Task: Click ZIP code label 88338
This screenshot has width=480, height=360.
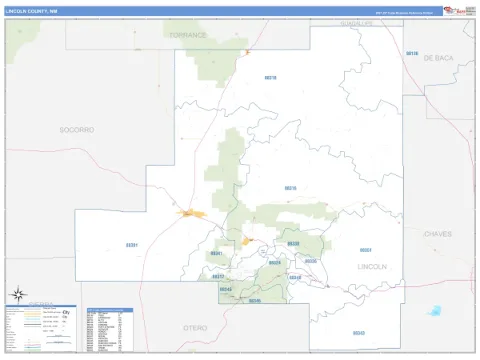Action: tap(293, 244)
